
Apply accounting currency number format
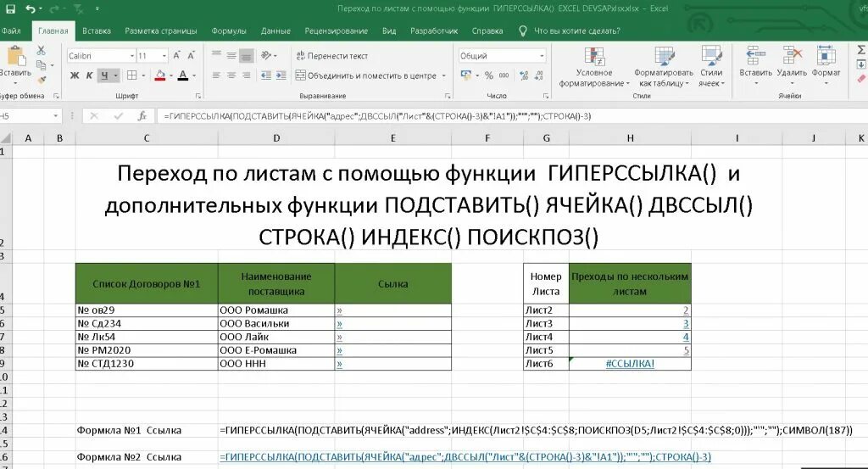pyautogui.click(x=466, y=75)
